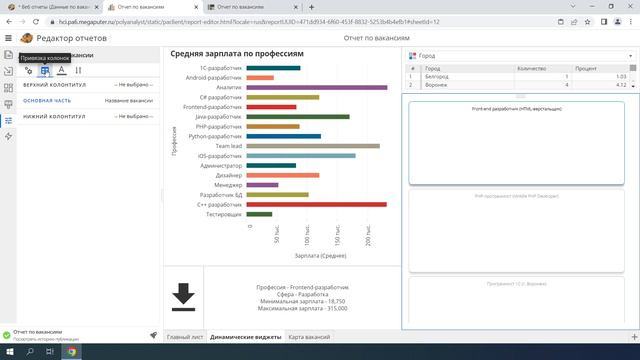Open Windows taskbar search

(x=30, y=351)
